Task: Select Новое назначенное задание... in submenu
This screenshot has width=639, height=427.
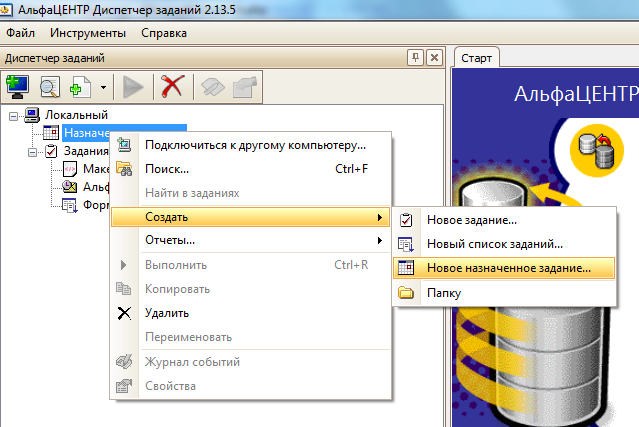Action: click(x=504, y=268)
